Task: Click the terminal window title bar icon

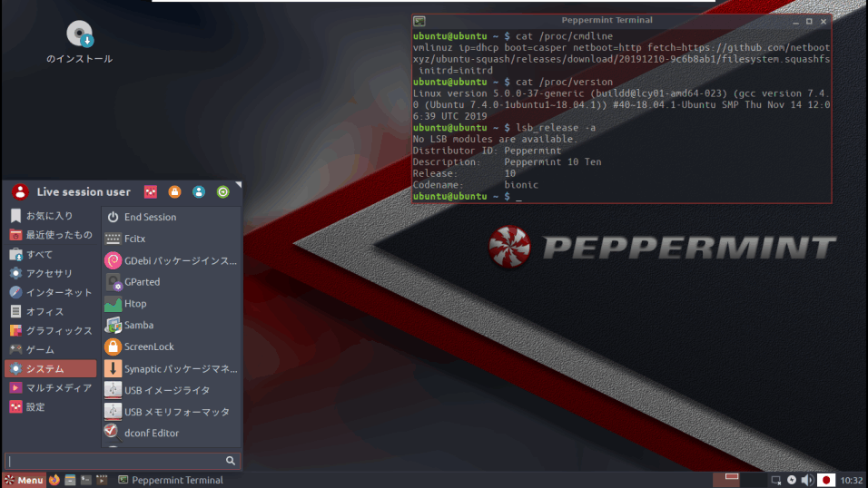Action: [419, 21]
